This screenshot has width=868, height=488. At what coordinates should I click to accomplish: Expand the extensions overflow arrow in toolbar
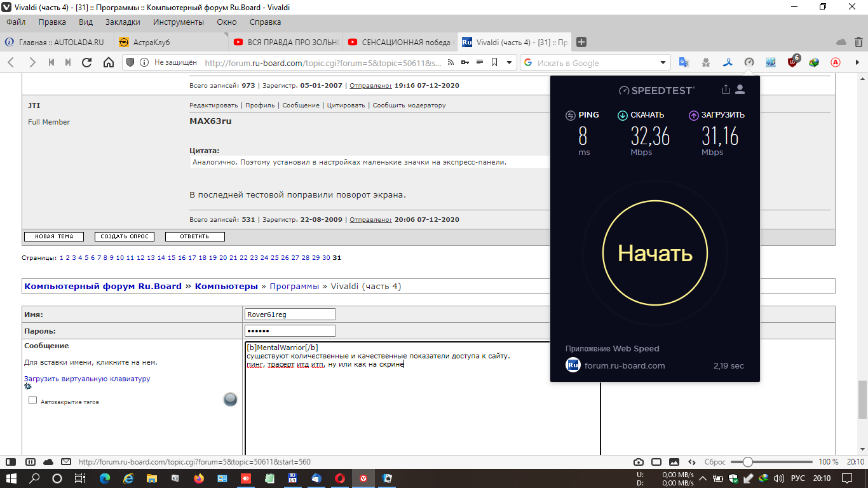click(857, 62)
